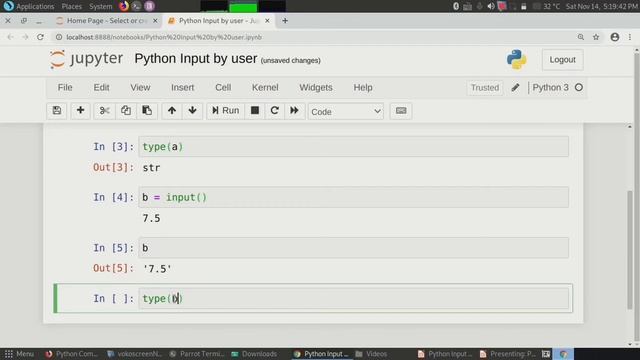This screenshot has height=360, width=640.
Task: Open the Widgets menu
Action: 316,87
